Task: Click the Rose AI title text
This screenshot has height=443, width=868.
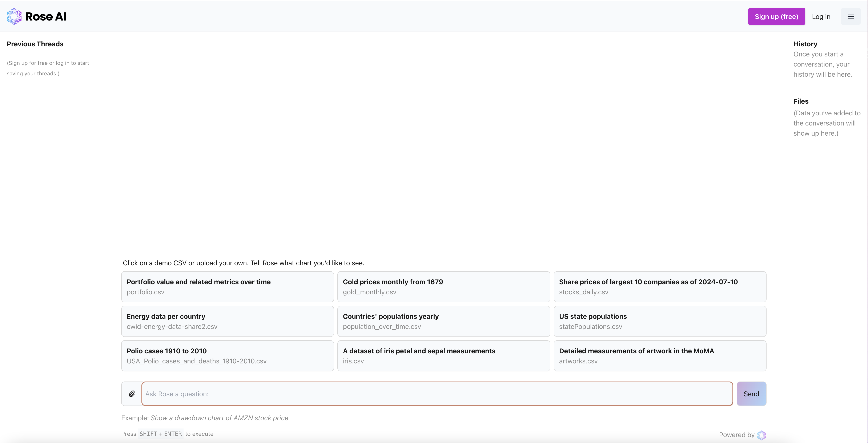Action: click(x=45, y=16)
